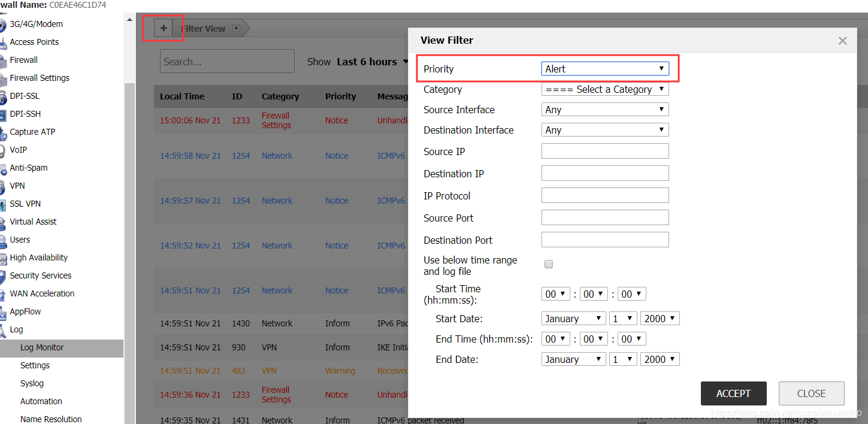
Task: Open the End Time hours dropdown
Action: pos(555,339)
